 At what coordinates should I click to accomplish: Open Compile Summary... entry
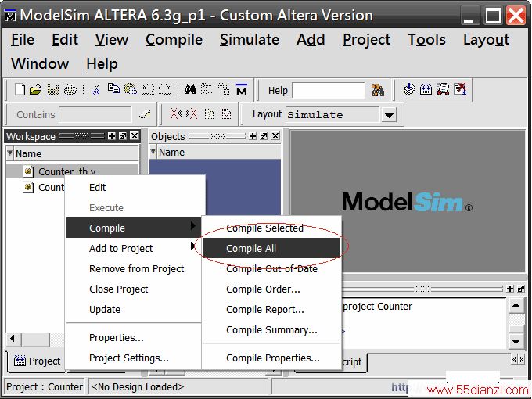pyautogui.click(x=271, y=330)
